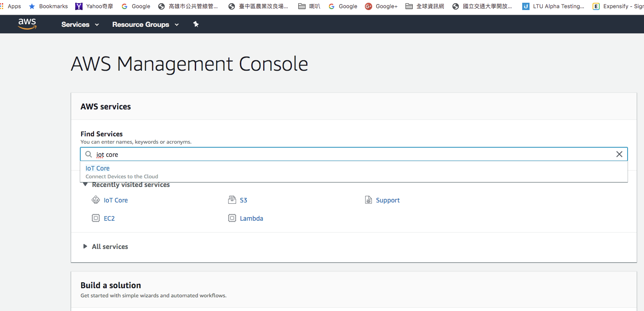
Task: Open the IoT Core recently visited link
Action: (x=116, y=200)
